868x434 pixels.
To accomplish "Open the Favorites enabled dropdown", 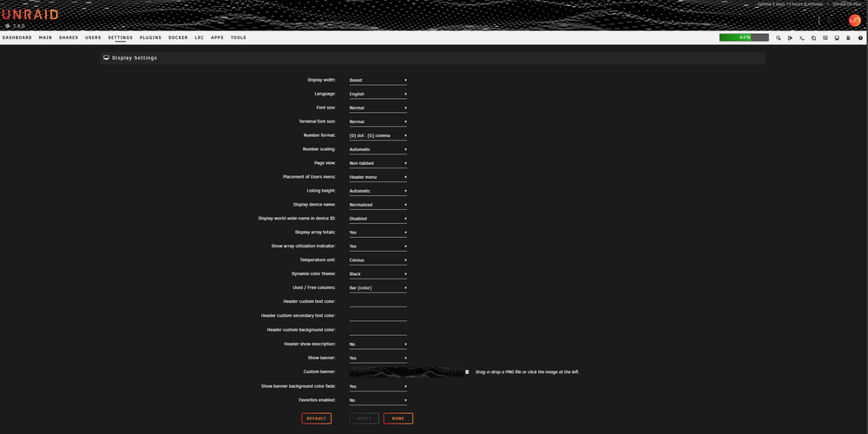I will [378, 400].
